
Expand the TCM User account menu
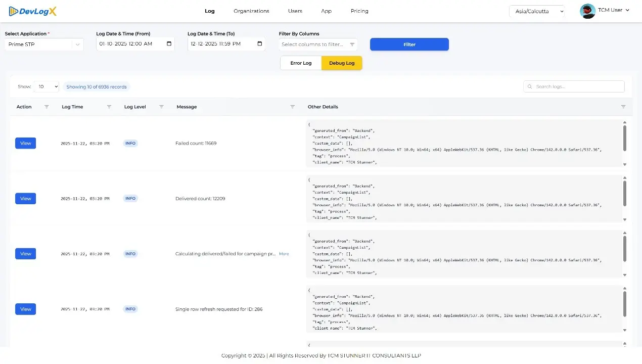tap(614, 10)
